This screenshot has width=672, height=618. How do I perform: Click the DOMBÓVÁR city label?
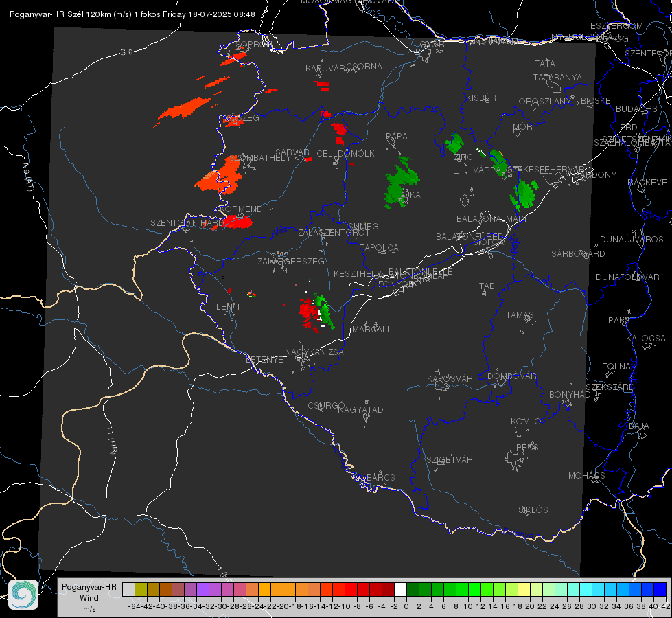tap(511, 376)
